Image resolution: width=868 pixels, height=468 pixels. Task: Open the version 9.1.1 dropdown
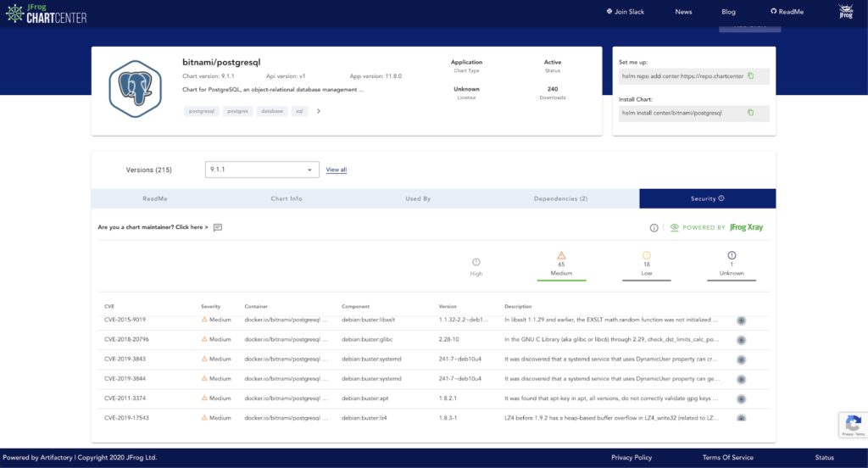point(262,170)
